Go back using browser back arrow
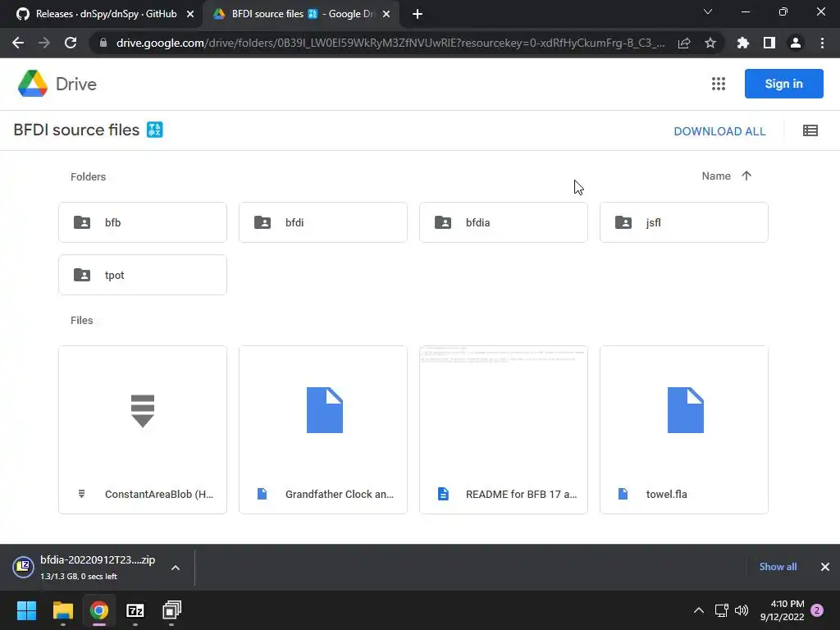This screenshot has height=630, width=840. [x=18, y=43]
